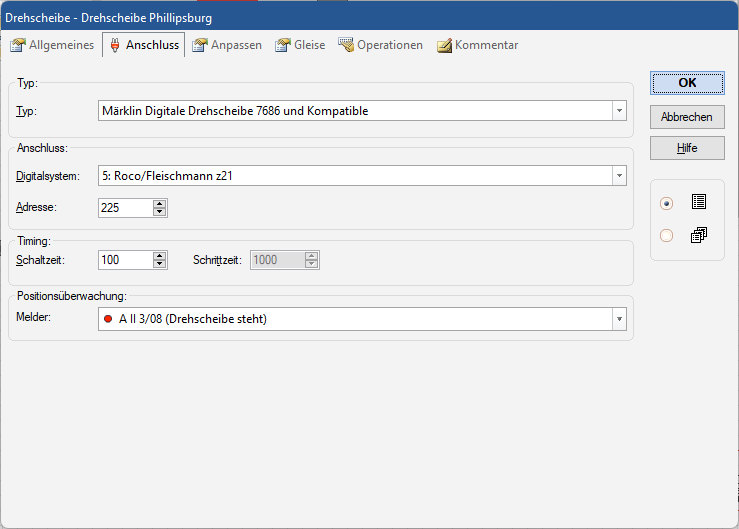Click the stacked pages view icon
The image size is (739, 529).
pyautogui.click(x=698, y=236)
